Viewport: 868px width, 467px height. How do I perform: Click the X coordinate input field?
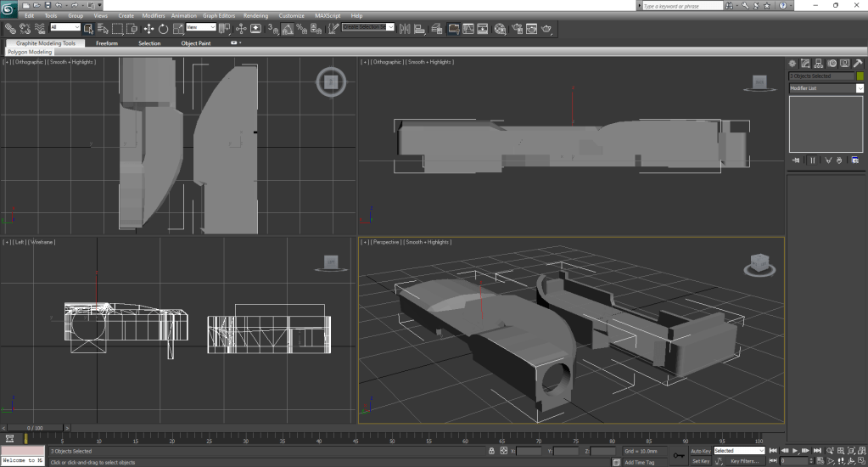(529, 451)
